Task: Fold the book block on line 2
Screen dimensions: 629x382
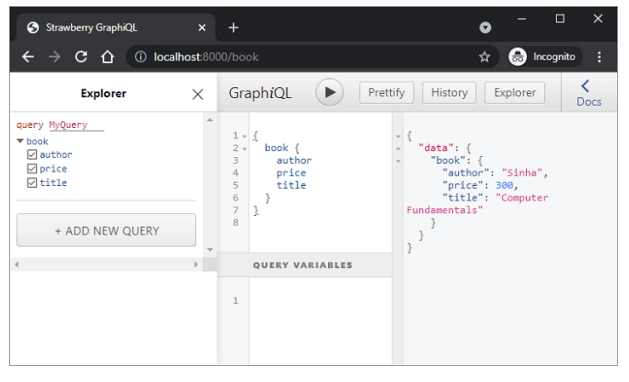Action: pos(244,149)
